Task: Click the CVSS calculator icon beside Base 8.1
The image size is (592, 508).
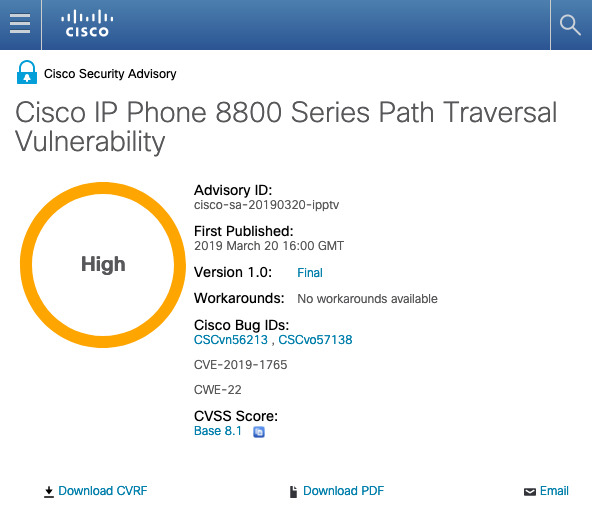Action: pos(259,432)
